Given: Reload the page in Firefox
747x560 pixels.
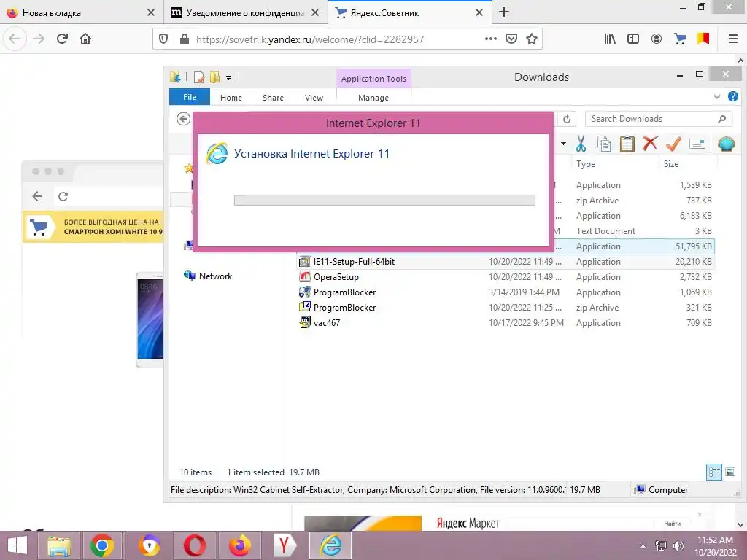Looking at the screenshot, I should (x=62, y=39).
